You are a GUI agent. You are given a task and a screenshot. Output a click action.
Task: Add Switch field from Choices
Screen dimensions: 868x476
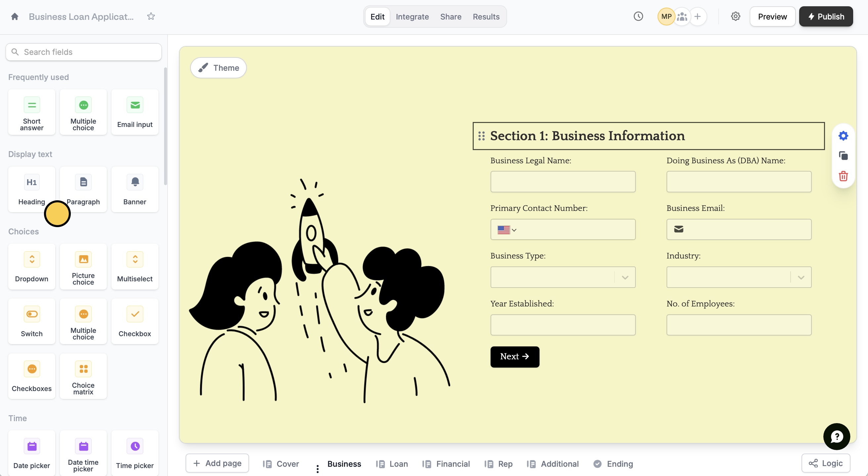pos(32,321)
